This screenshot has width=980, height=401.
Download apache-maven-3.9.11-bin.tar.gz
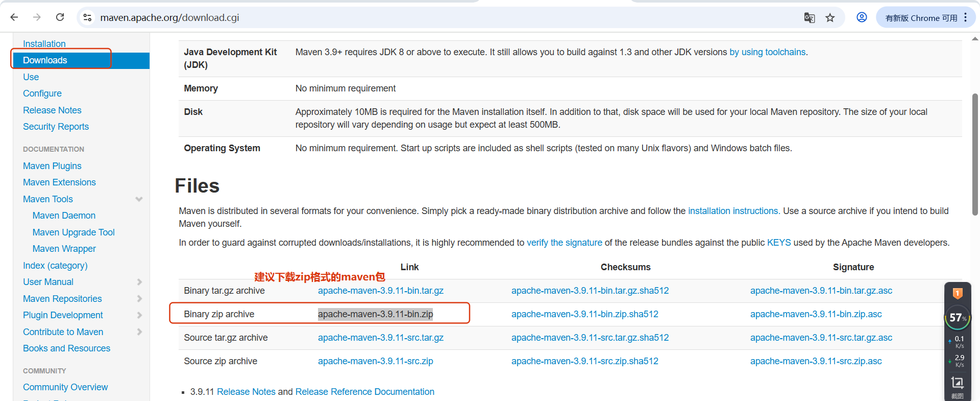381,291
